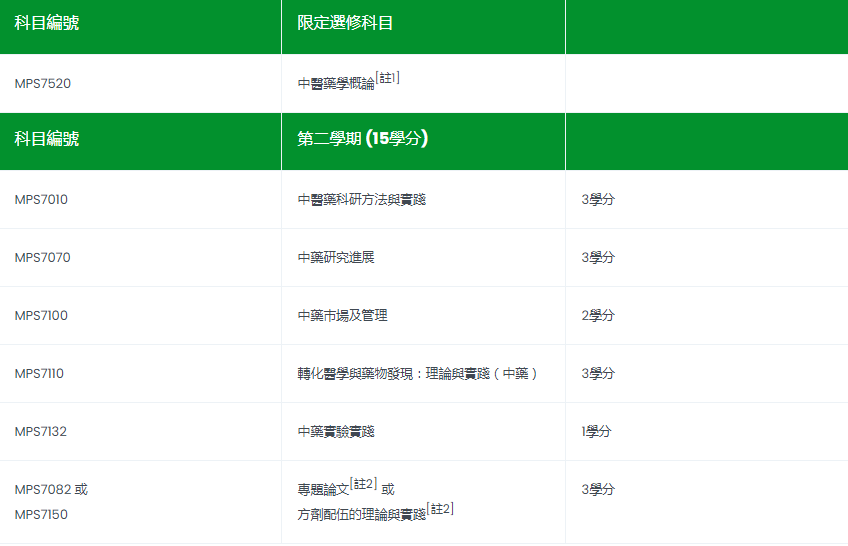Open footnote 註1 beside 中醫藥學概論

click(388, 78)
